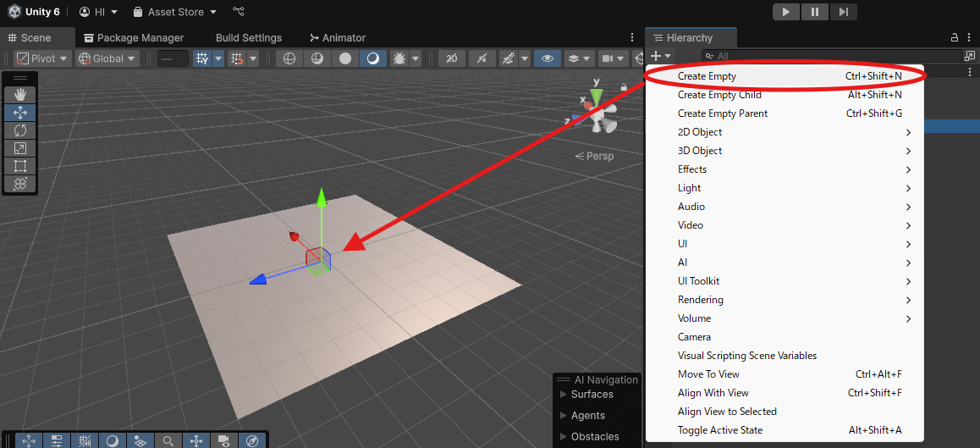Choose Create Empty Child
This screenshot has width=980, height=448.
pos(785,95)
